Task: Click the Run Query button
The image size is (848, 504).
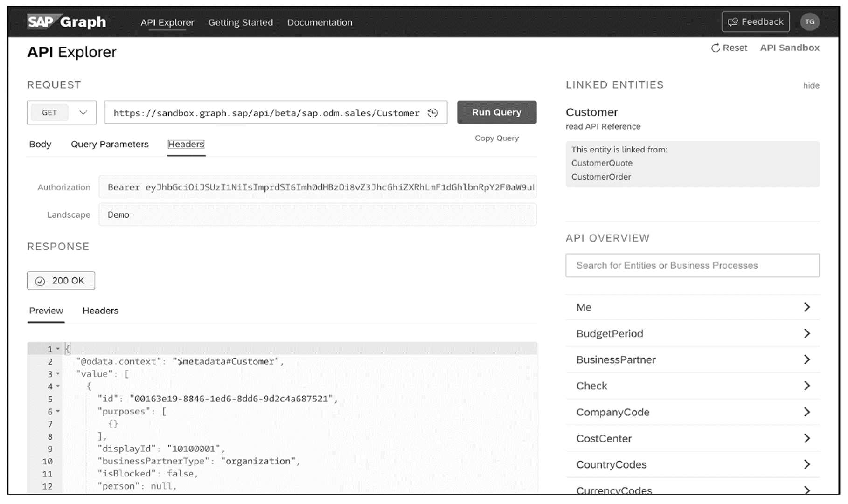Action: point(497,112)
